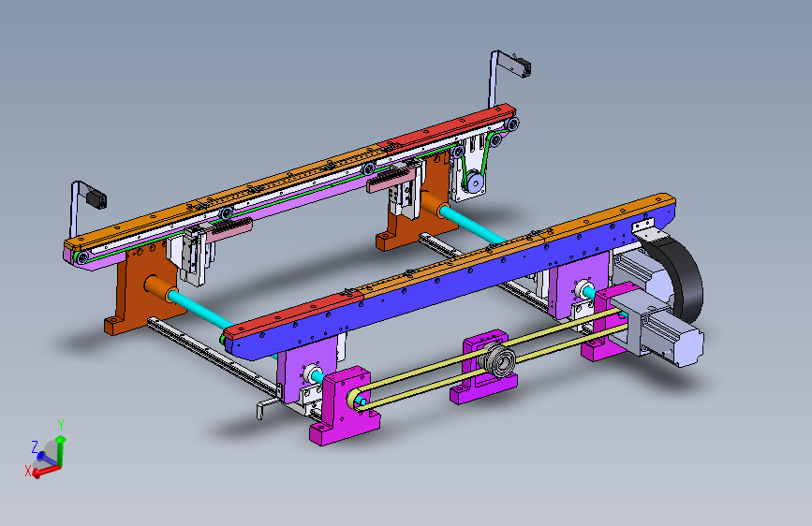
Task: Select the small hook bracket at the front bottom
Action: point(268,406)
